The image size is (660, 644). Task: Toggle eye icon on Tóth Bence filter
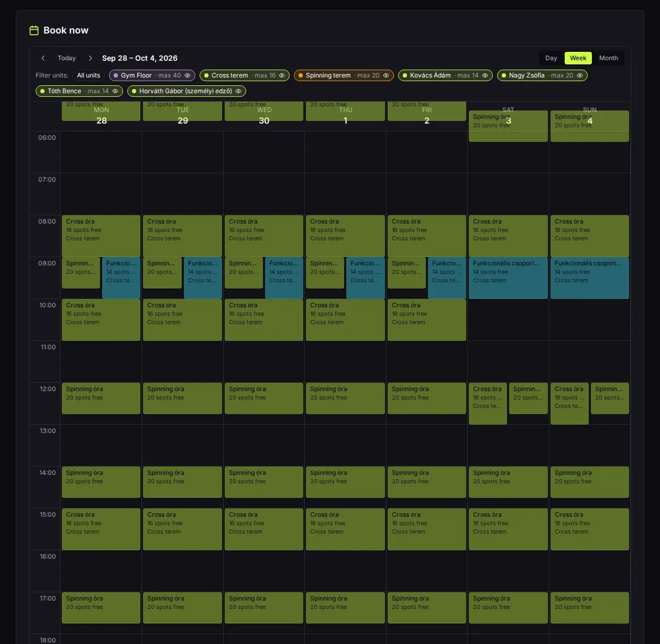(115, 91)
